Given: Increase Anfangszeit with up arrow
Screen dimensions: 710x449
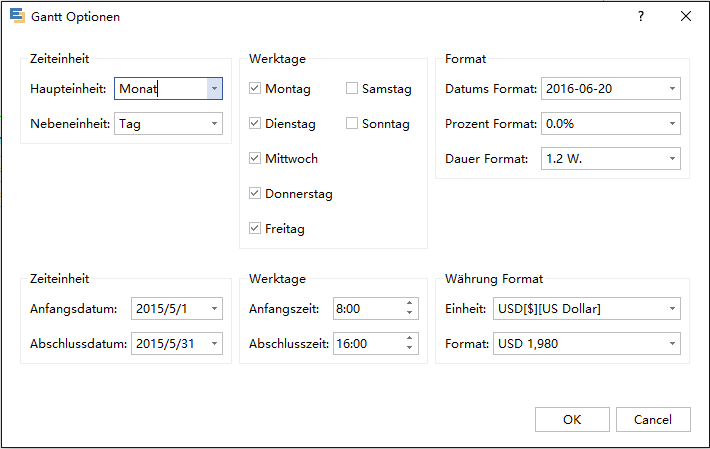Looking at the screenshot, I should click(410, 304).
